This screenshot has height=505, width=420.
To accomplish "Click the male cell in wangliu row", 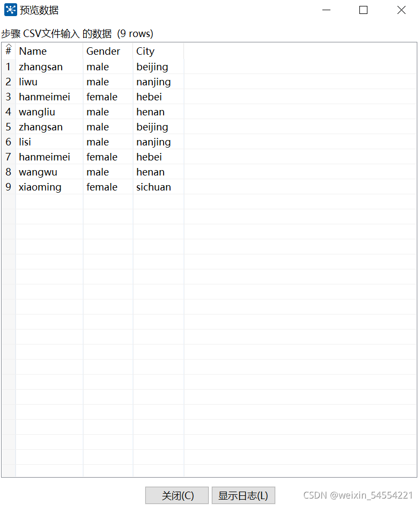I will (x=108, y=112).
